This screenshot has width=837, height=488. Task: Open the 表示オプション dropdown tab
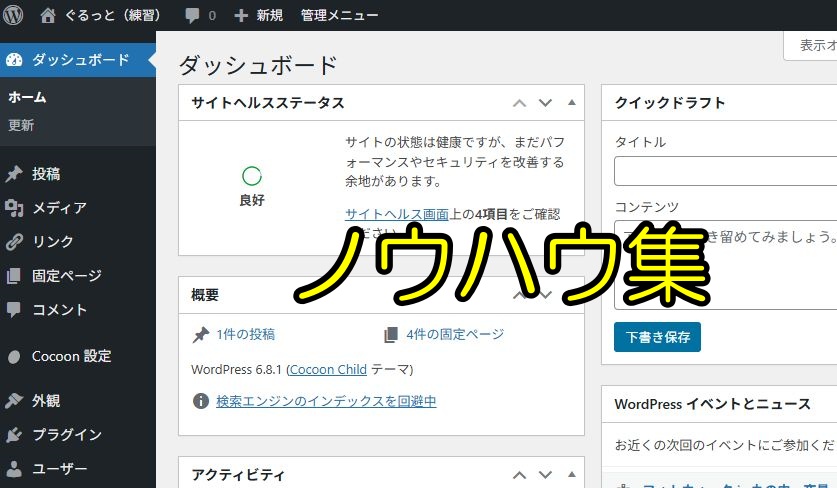[811, 45]
